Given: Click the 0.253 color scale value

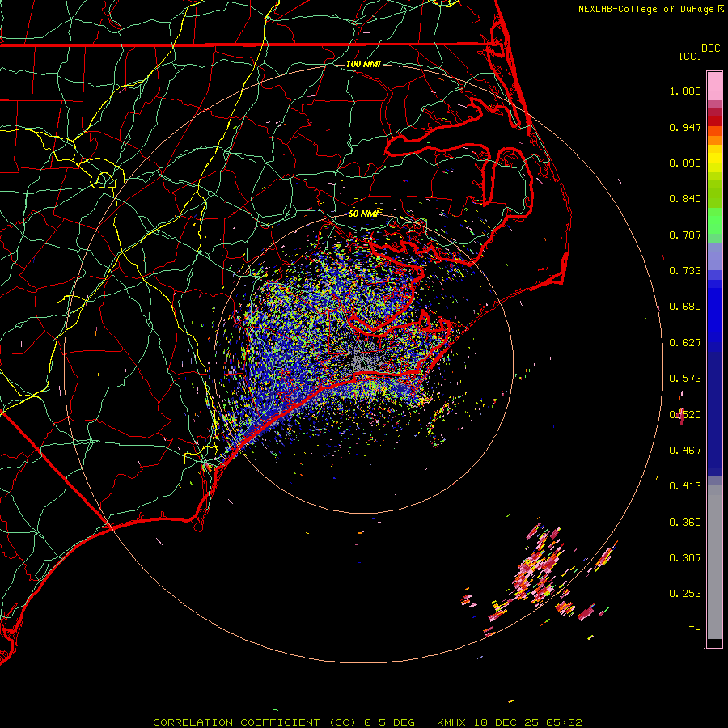Looking at the screenshot, I should coord(685,594).
